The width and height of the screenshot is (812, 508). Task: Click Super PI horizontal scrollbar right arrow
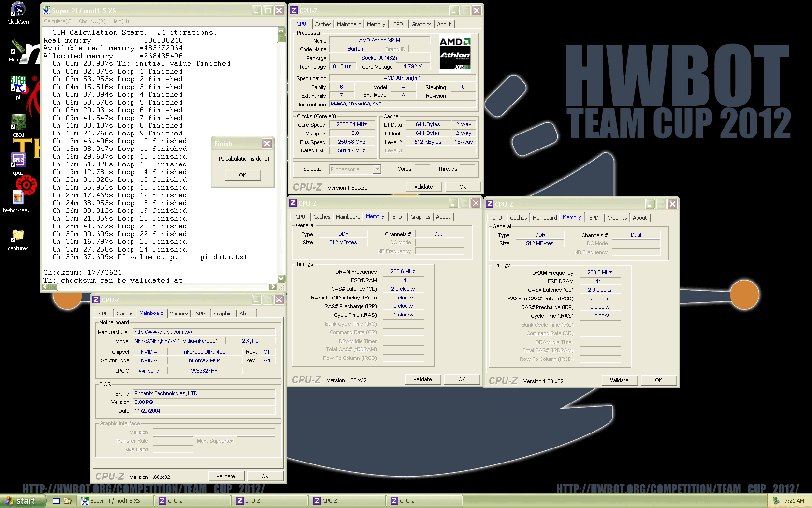click(x=273, y=287)
